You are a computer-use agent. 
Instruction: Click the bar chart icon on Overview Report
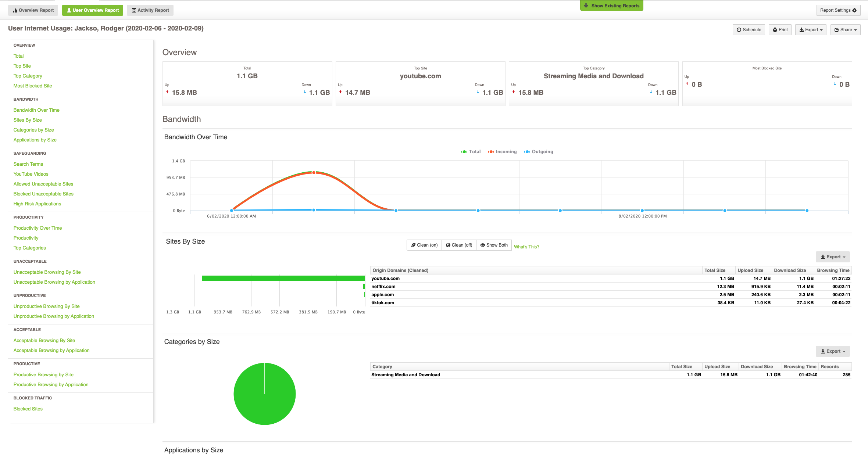point(14,10)
